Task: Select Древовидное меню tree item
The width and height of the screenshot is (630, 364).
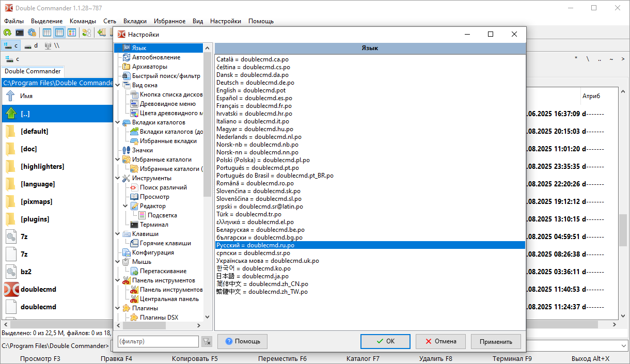Action: 168,104
